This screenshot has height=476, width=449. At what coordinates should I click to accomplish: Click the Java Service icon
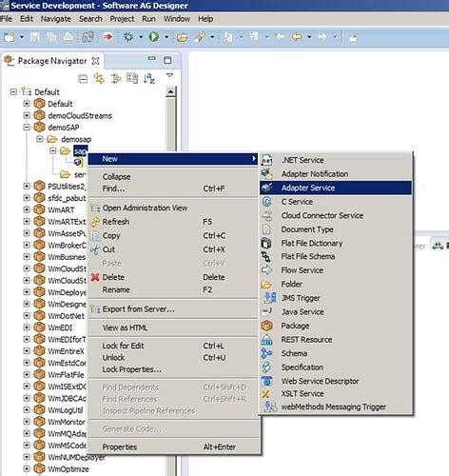(x=267, y=311)
